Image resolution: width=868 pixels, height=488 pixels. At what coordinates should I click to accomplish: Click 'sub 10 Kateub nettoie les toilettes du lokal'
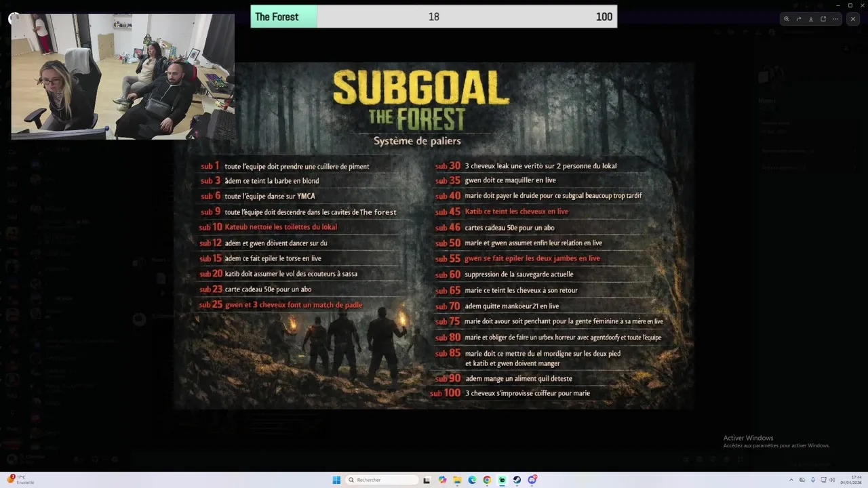click(x=268, y=227)
